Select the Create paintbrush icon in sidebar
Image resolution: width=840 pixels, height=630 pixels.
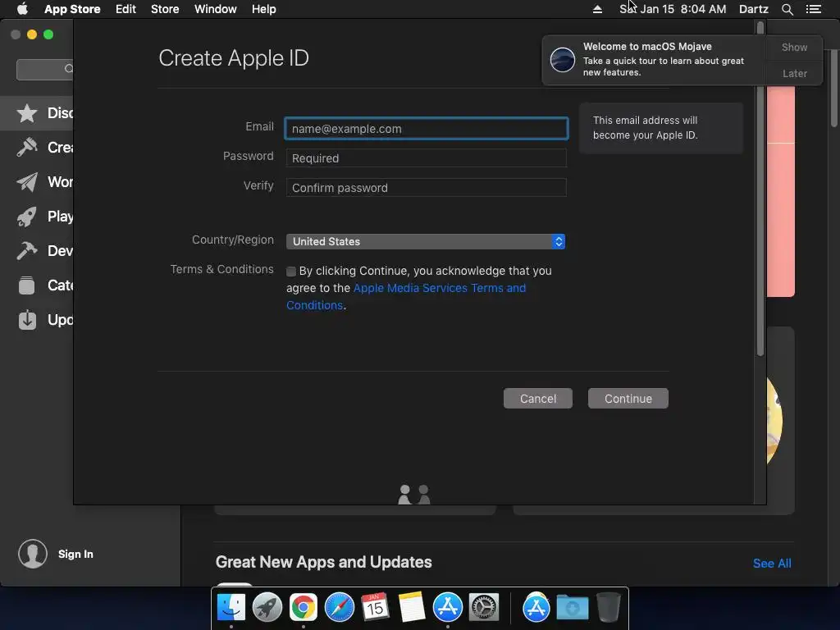point(27,148)
